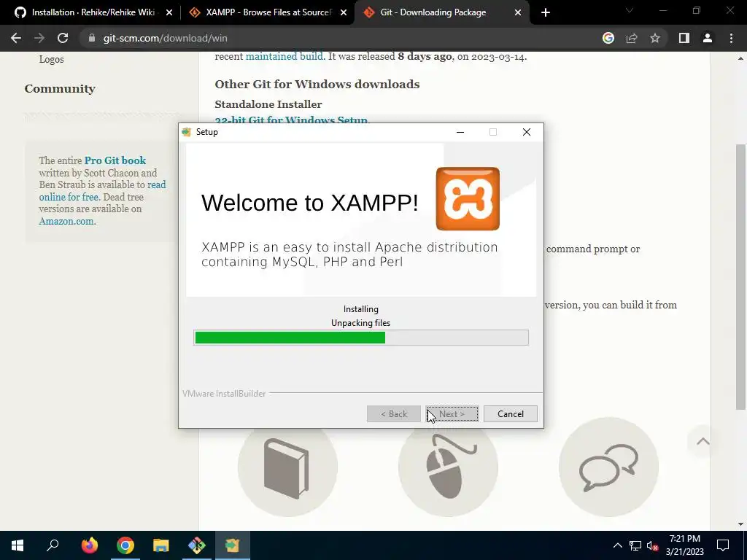This screenshot has height=560, width=747.
Task: Close the Git Downloading Package tab
Action: pos(518,12)
